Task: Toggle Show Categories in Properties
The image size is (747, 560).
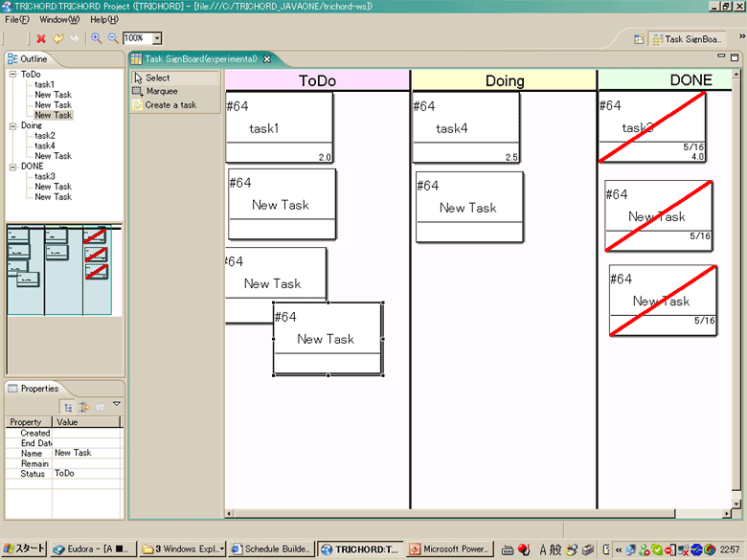Action: coord(68,407)
